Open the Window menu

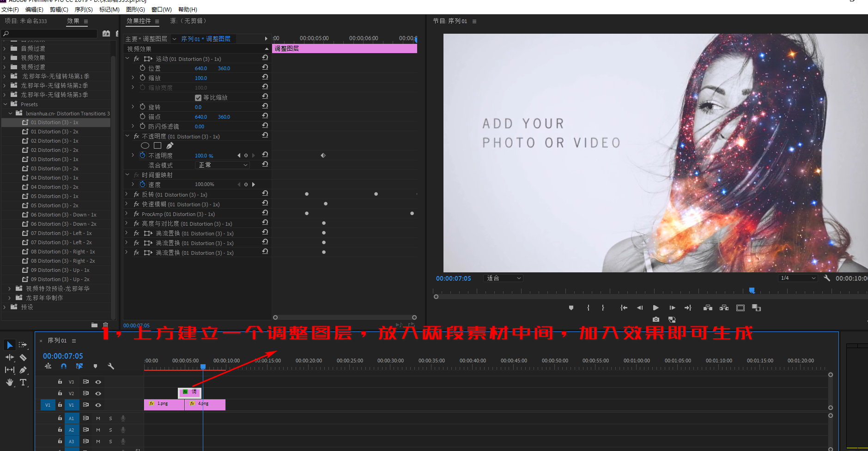pyautogui.click(x=162, y=10)
